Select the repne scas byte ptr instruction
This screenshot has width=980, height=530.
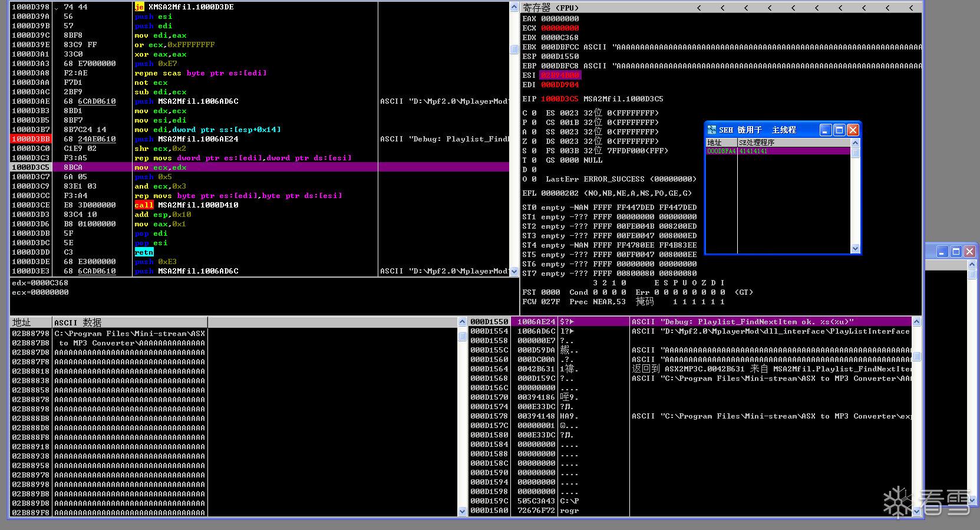click(x=200, y=73)
